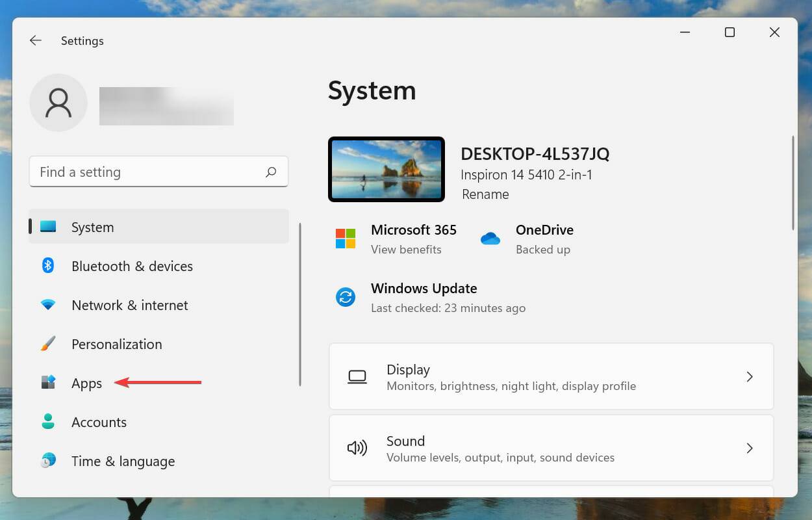Click the Personalization paintbrush icon

48,343
